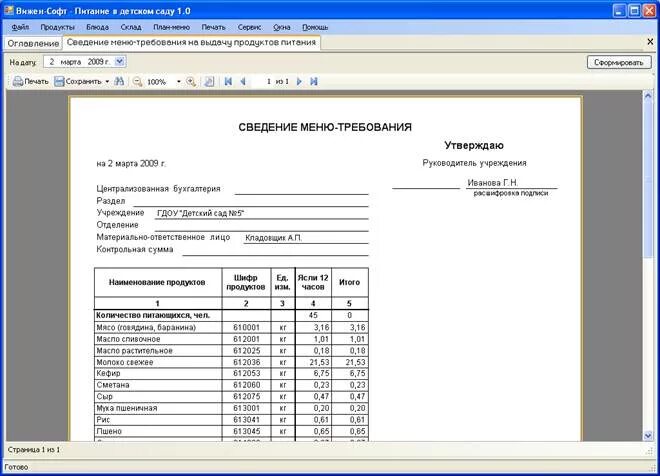The width and height of the screenshot is (660, 476).
Task: Open the 100% zoom level dropdown
Action: pyautogui.click(x=178, y=81)
